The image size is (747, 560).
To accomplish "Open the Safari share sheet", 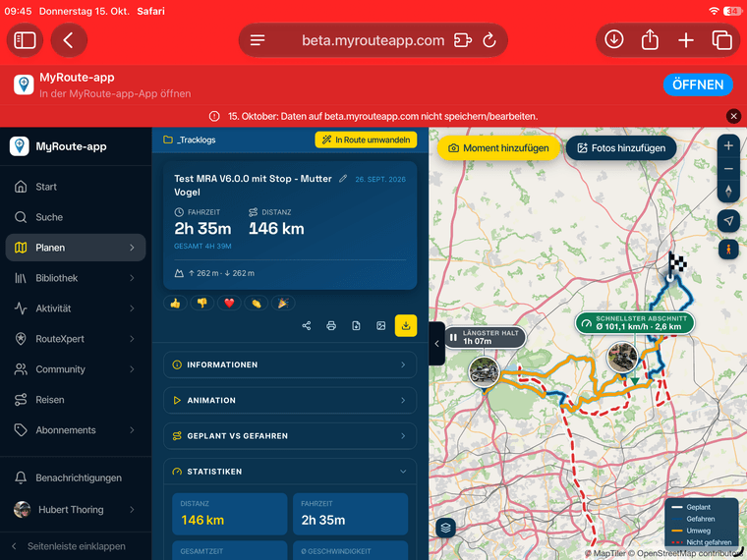I will pos(650,39).
